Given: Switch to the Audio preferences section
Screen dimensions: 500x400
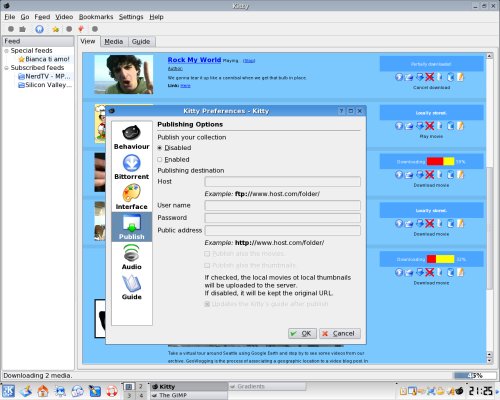Looking at the screenshot, I should (132, 257).
